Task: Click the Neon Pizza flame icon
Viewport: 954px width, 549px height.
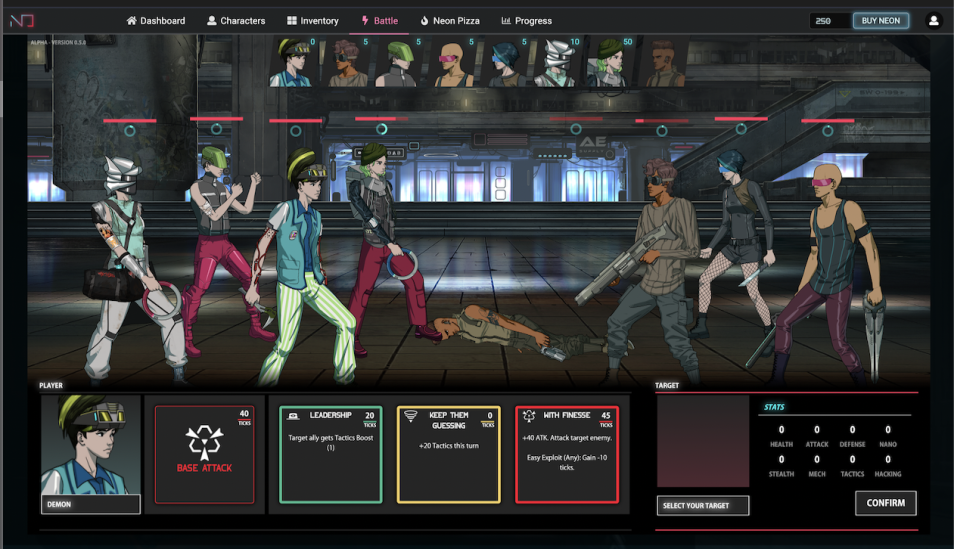Action: (424, 21)
